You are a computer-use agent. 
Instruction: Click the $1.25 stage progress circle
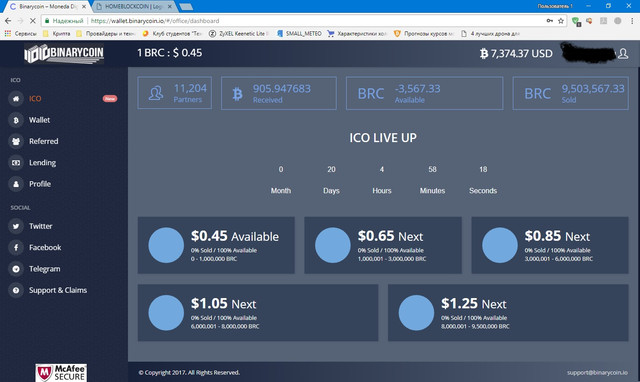tap(416, 313)
